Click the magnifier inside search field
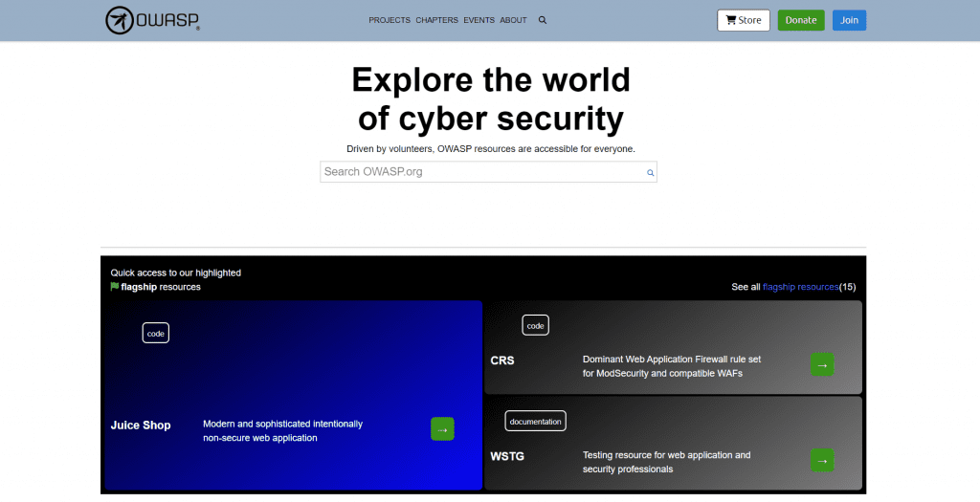 click(x=650, y=173)
